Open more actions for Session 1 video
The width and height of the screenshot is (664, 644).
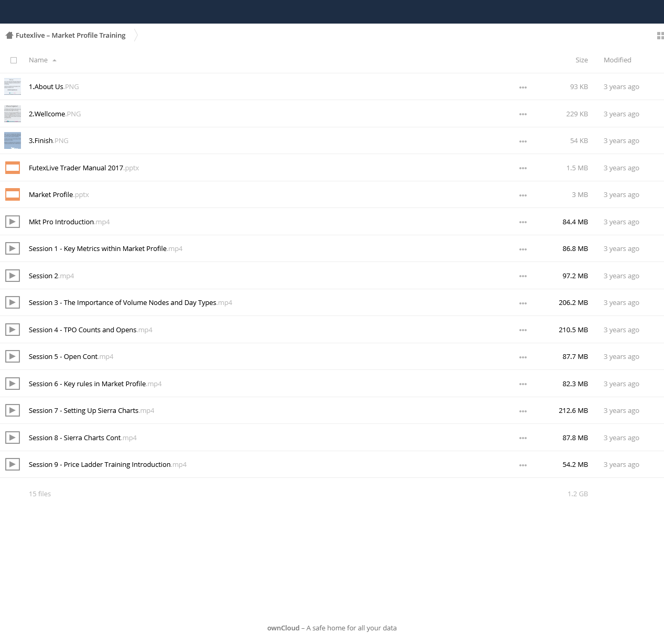523,249
